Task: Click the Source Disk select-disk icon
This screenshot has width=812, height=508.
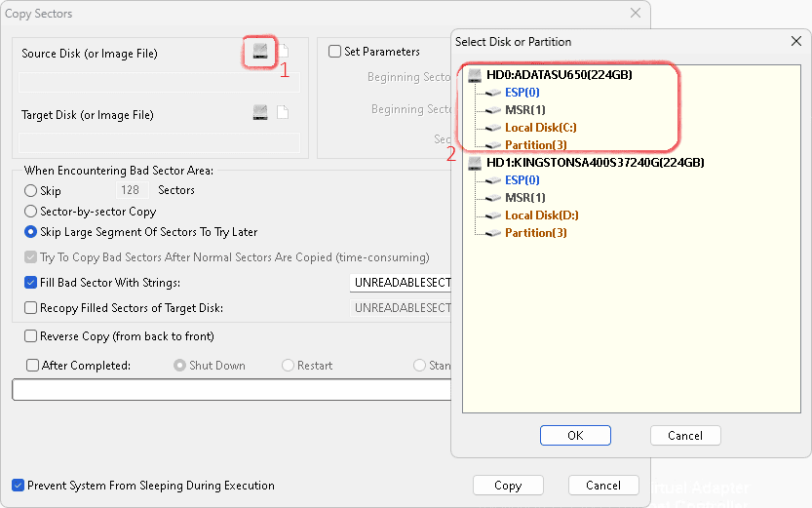Action: (259, 52)
